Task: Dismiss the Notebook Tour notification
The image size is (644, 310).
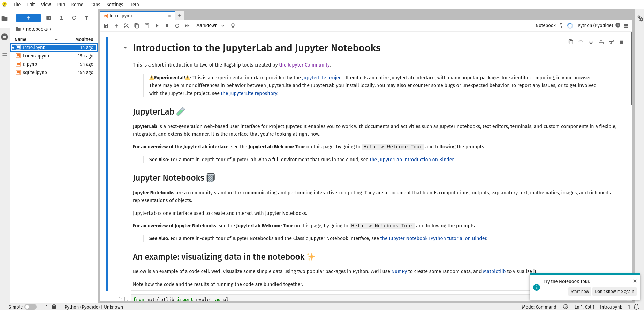Action: (635, 281)
